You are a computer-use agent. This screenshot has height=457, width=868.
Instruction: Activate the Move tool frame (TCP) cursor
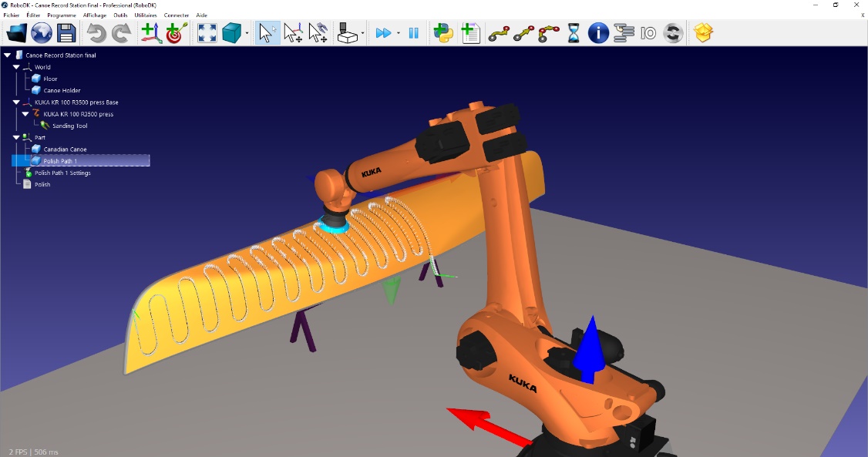click(318, 33)
